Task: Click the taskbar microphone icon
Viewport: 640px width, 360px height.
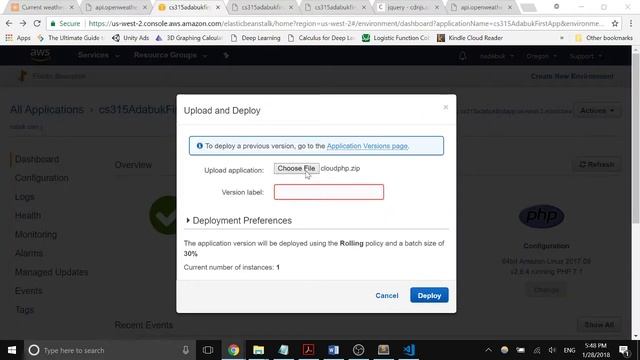Action: pos(185,350)
